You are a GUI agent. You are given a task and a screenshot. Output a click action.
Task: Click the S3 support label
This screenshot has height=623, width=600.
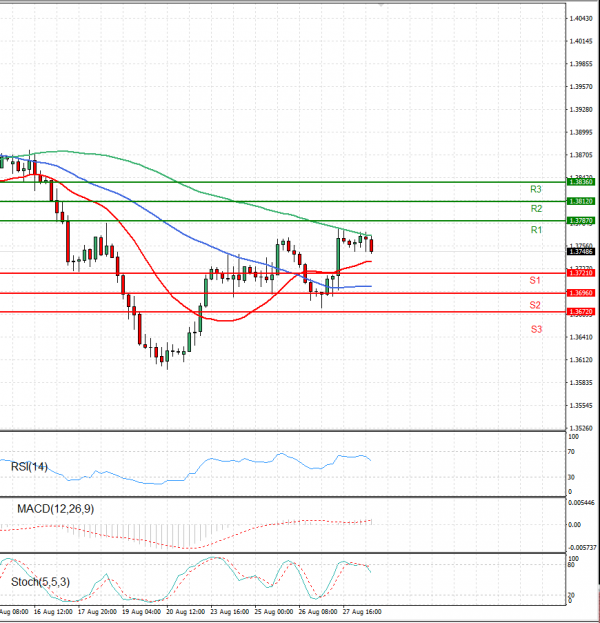pos(536,329)
